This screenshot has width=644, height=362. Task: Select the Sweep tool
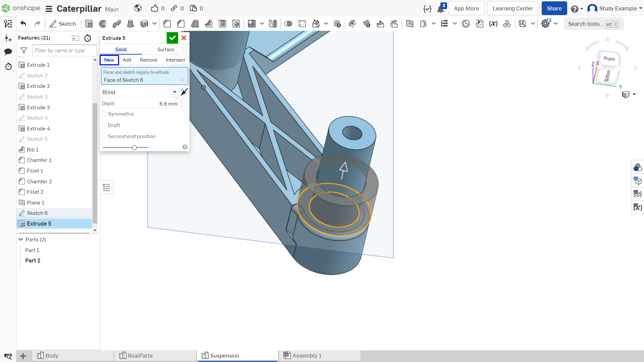117,24
